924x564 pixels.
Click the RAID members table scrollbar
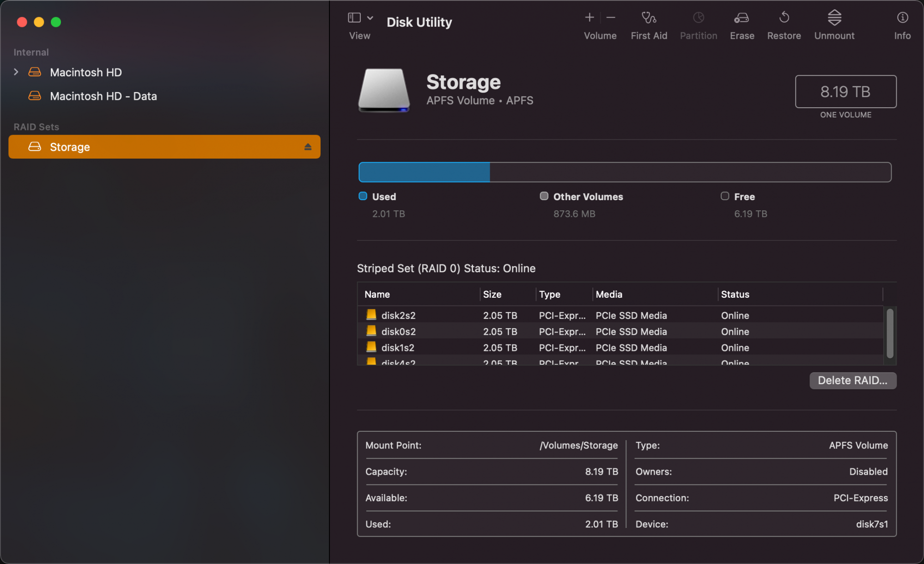click(890, 334)
